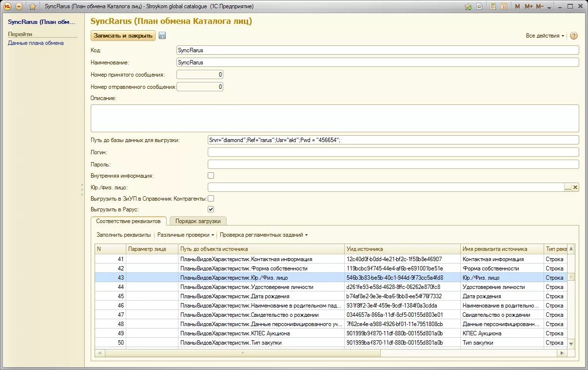The height and width of the screenshot is (370, 588).
Task: Click the Параметр лица column header
Action: coord(153,249)
